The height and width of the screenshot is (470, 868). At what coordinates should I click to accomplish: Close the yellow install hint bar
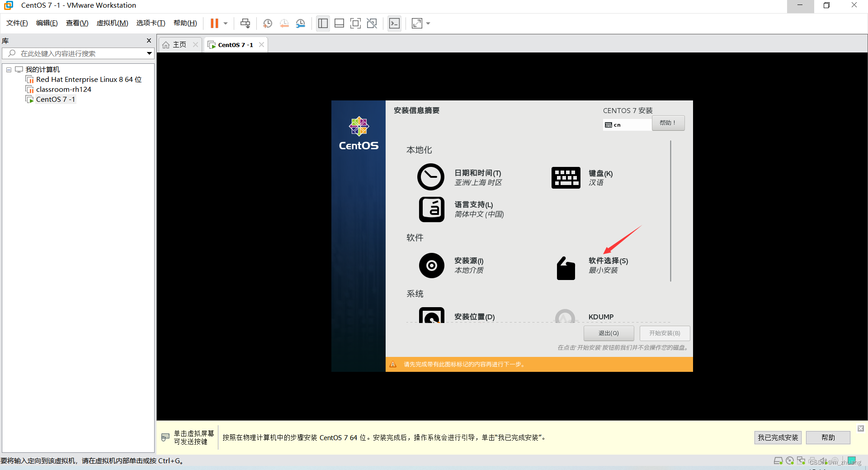pyautogui.click(x=861, y=428)
